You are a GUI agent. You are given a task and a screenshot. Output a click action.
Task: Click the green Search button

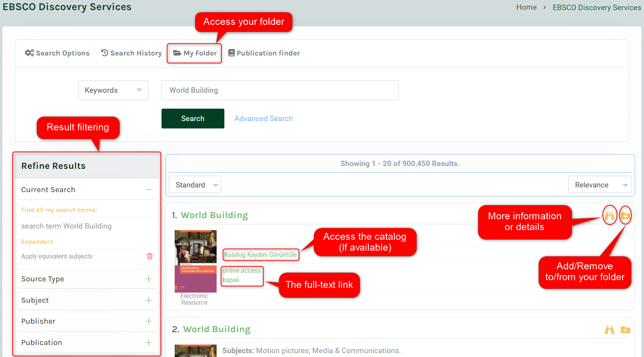(x=193, y=119)
